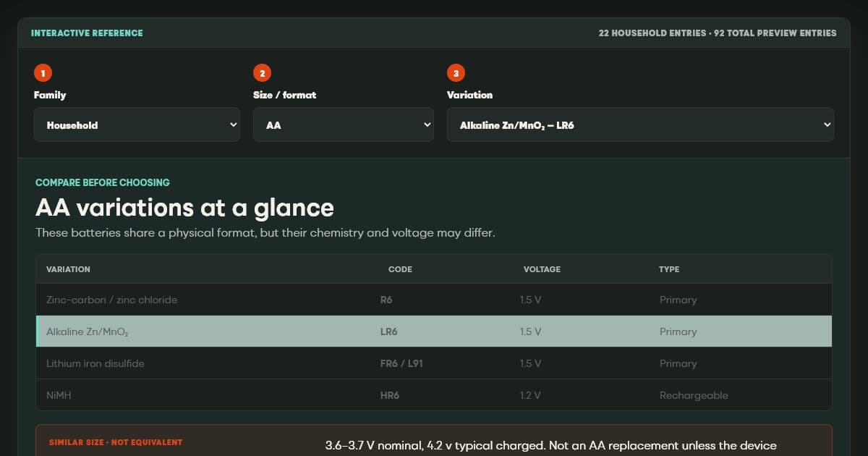Click the VOLTAGE column header

click(542, 269)
